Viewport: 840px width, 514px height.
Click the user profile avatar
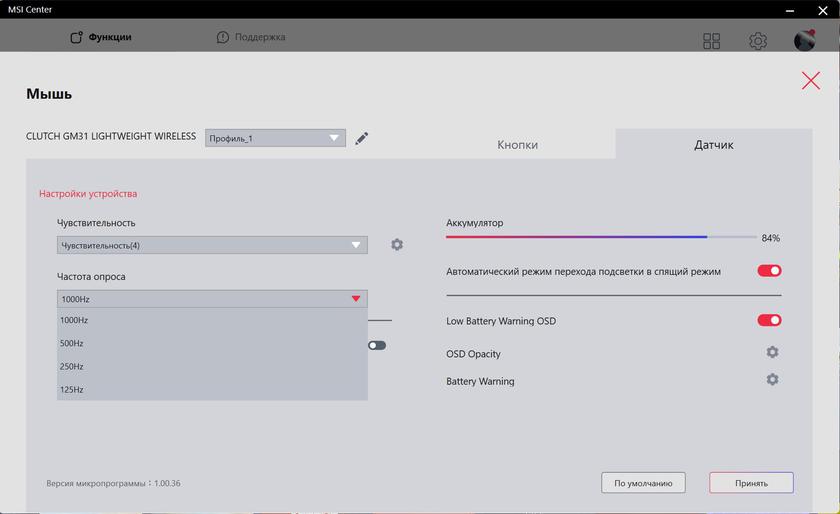coord(804,41)
